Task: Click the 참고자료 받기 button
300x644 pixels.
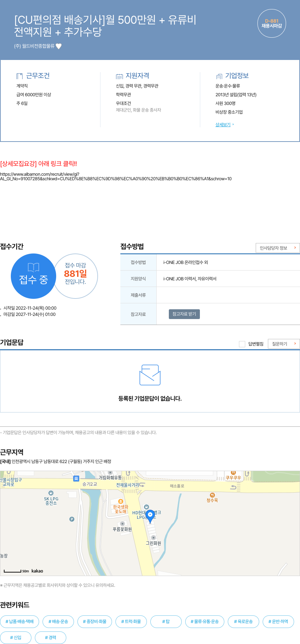Action: tap(184, 314)
